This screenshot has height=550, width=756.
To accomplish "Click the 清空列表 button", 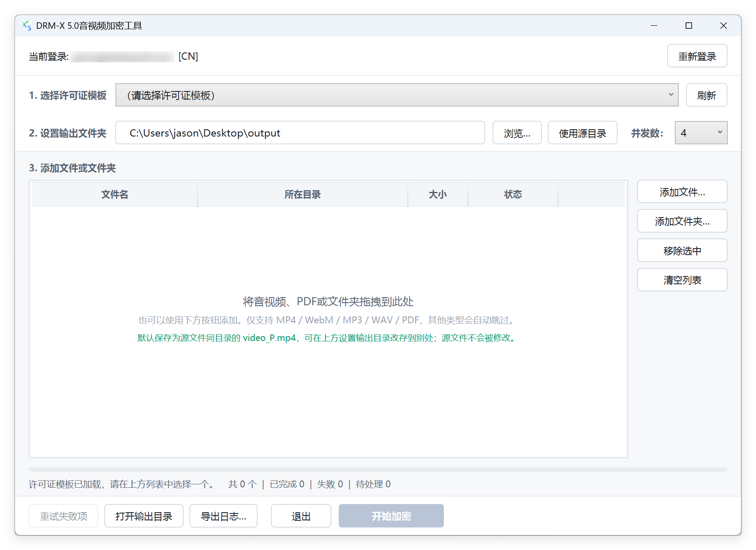I will point(682,280).
